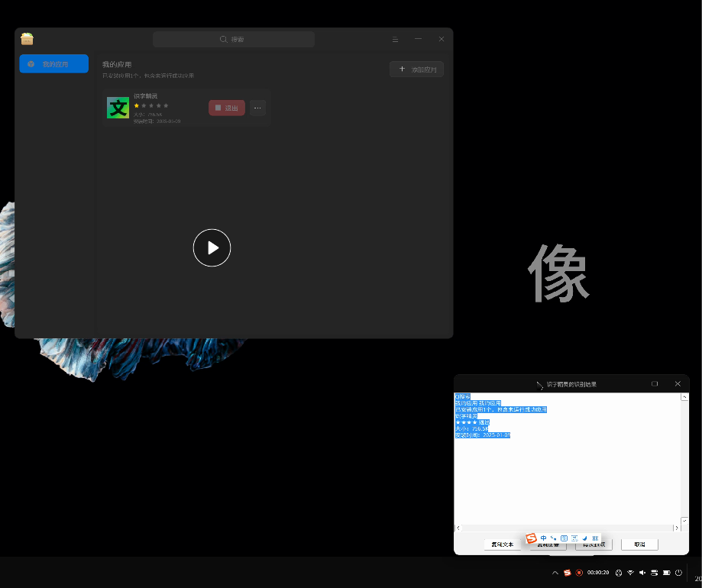Click the 00:00:20 recording timer in tray
This screenshot has width=702, height=588.
pyautogui.click(x=598, y=573)
